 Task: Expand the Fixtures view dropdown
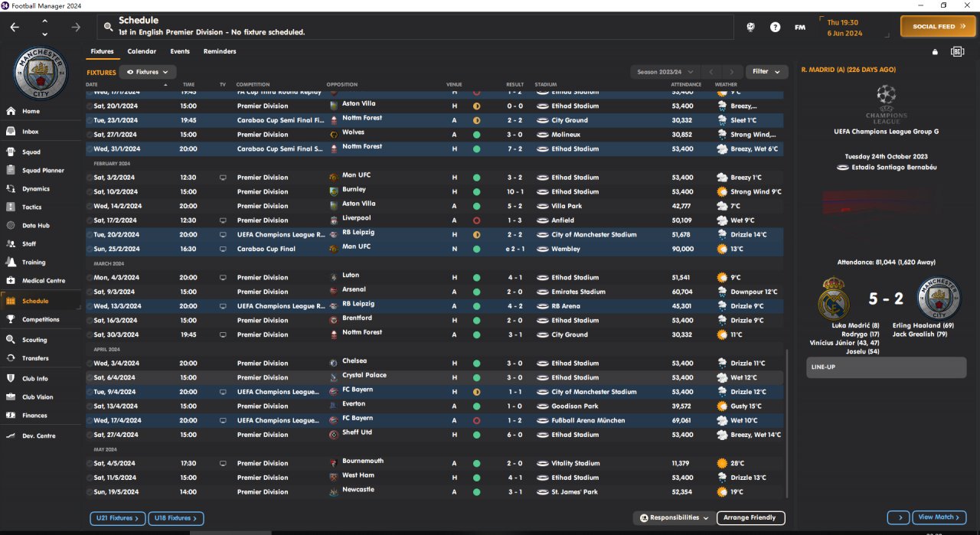tap(148, 72)
